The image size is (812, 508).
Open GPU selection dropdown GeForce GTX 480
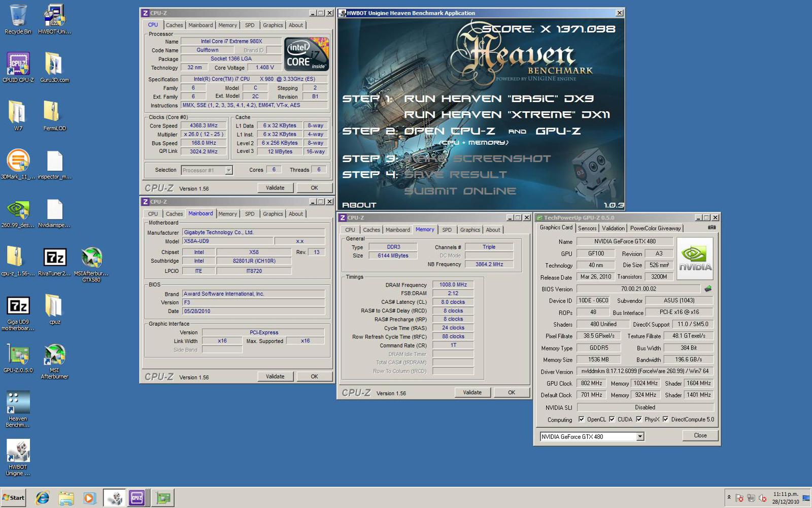[x=640, y=436]
